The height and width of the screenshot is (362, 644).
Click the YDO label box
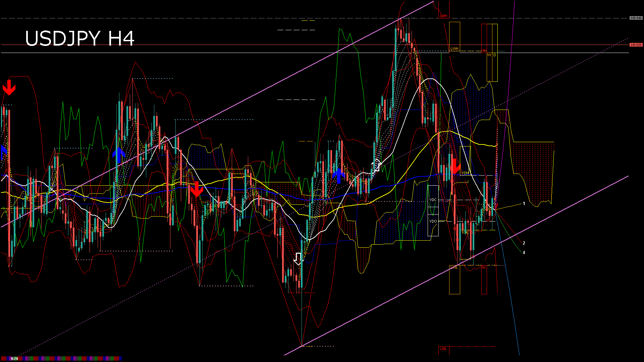(x=433, y=221)
